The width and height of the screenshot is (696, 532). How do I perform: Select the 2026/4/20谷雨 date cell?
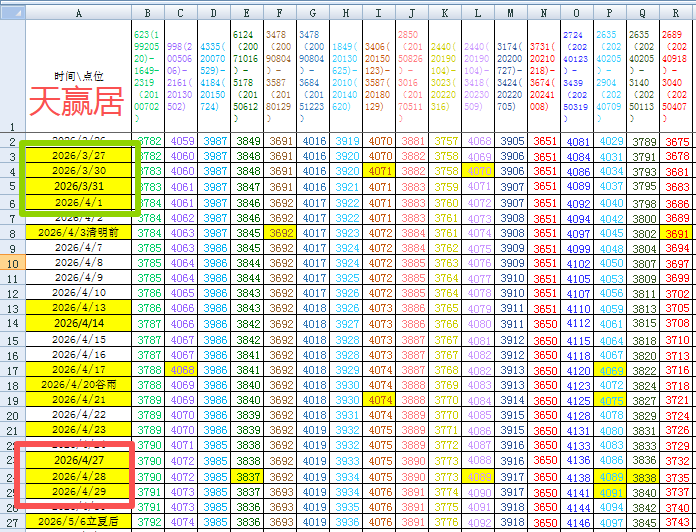[79, 385]
